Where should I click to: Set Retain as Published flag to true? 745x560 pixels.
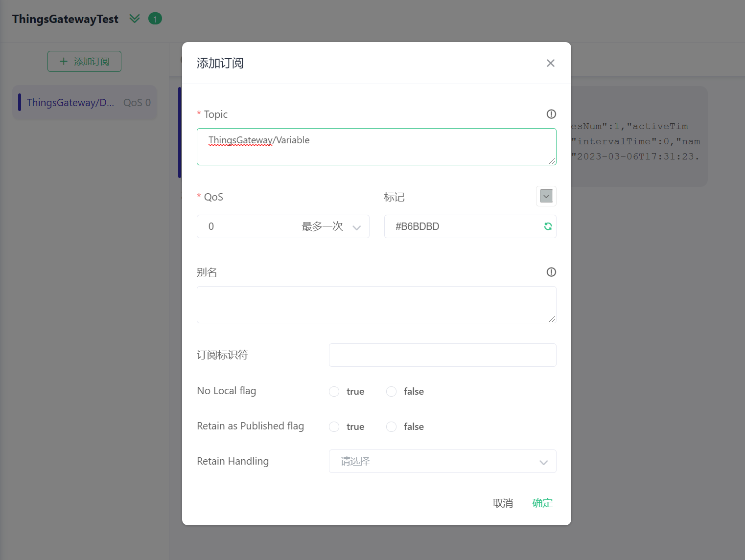(x=334, y=427)
